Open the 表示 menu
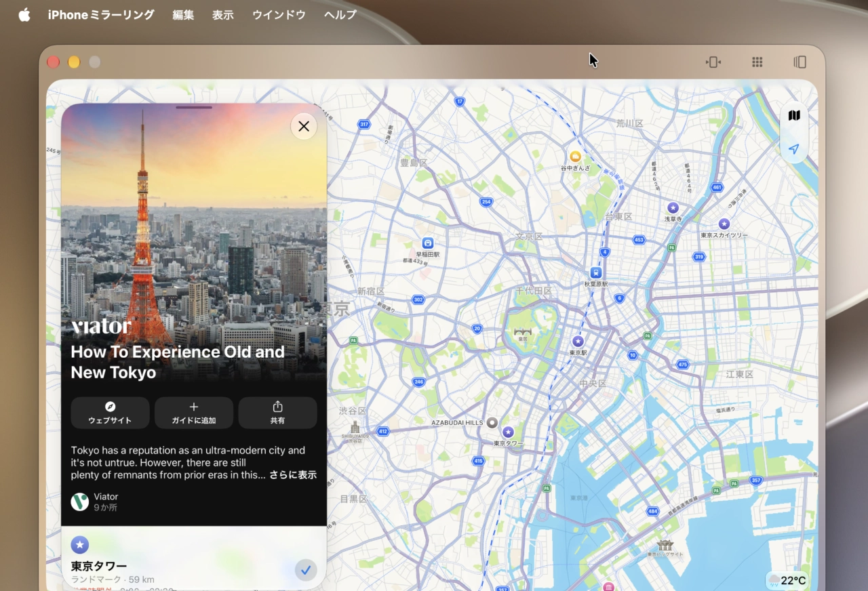This screenshot has width=868, height=591. [x=223, y=15]
